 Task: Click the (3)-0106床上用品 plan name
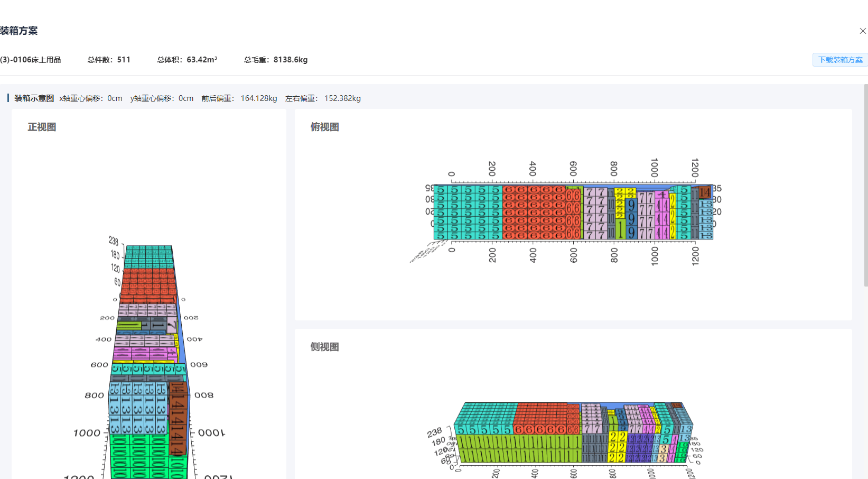point(31,60)
